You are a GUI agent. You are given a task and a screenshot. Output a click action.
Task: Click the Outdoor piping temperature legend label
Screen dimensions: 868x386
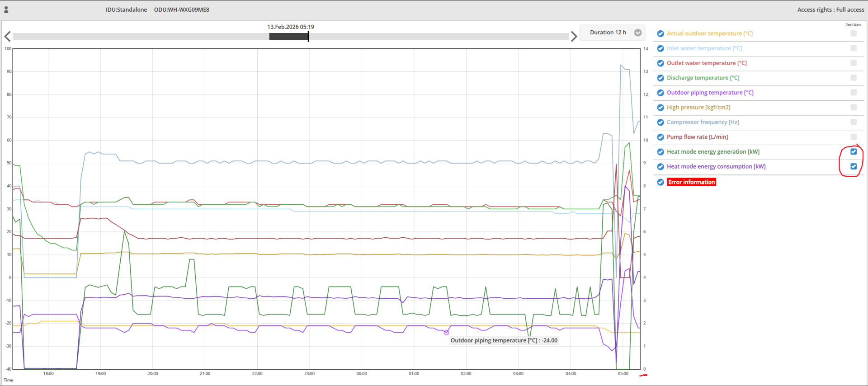[x=710, y=93]
